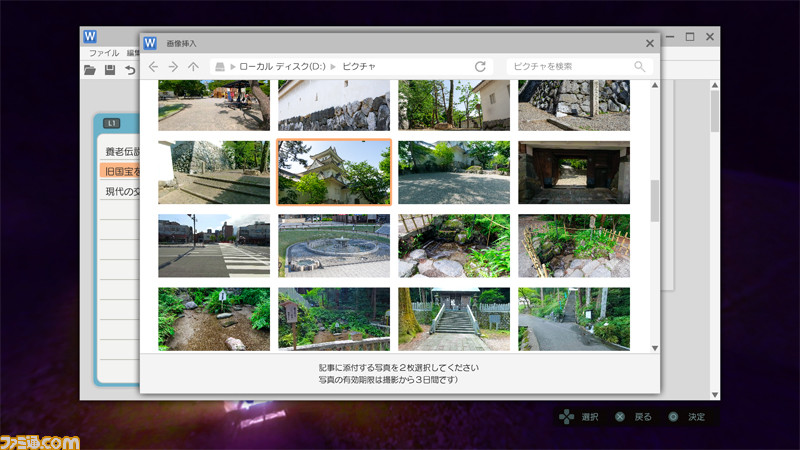Select the ピクチャ path segment
The height and width of the screenshot is (450, 800).
pos(359,66)
